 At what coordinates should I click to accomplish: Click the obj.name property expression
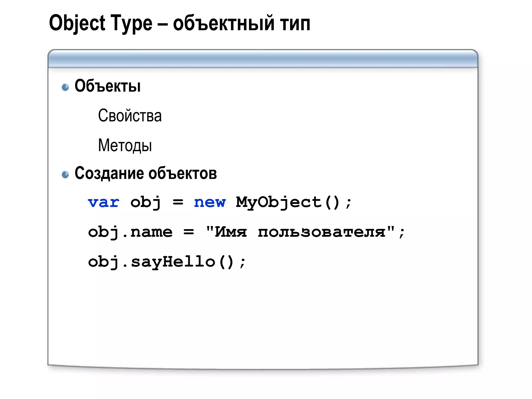130,232
